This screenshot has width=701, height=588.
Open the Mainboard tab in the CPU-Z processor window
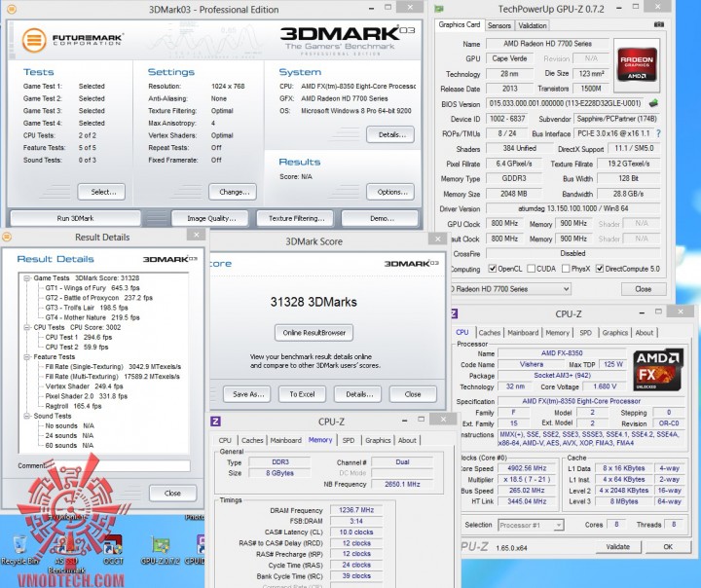point(523,333)
